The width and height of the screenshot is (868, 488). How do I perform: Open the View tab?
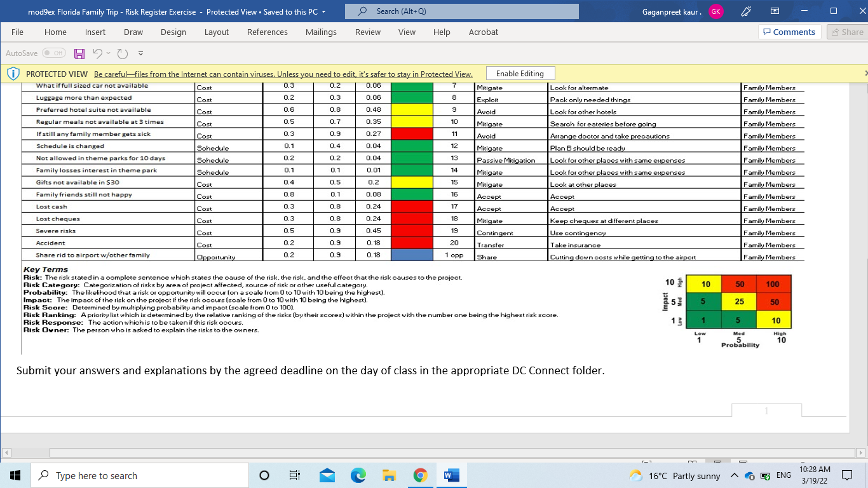pyautogui.click(x=407, y=32)
